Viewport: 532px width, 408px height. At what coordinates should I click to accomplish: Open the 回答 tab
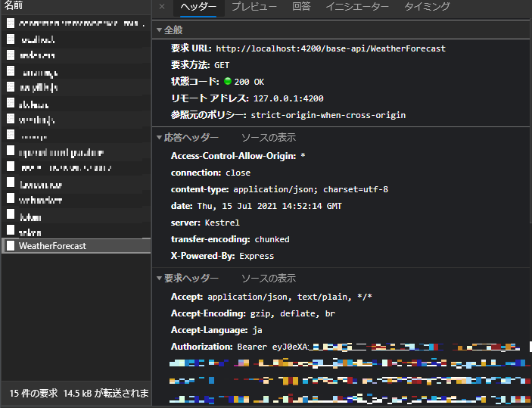[x=301, y=7]
